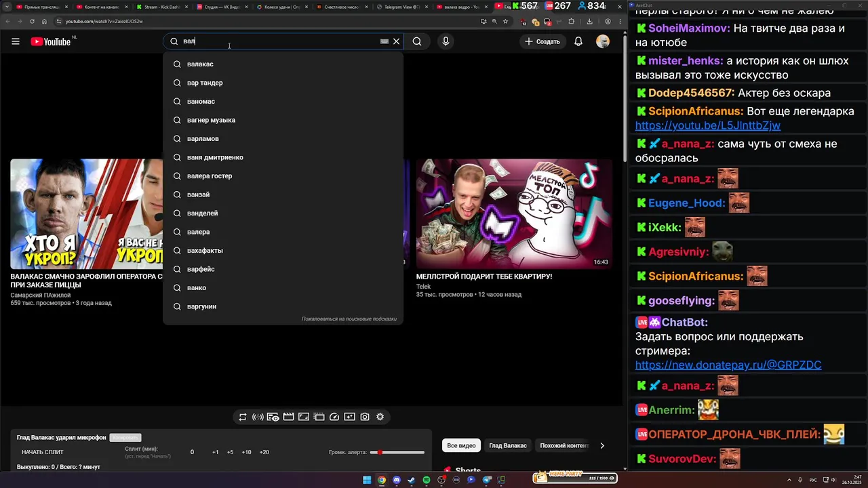Add +20 minutes to split
This screenshot has width=868, height=488.
[264, 452]
